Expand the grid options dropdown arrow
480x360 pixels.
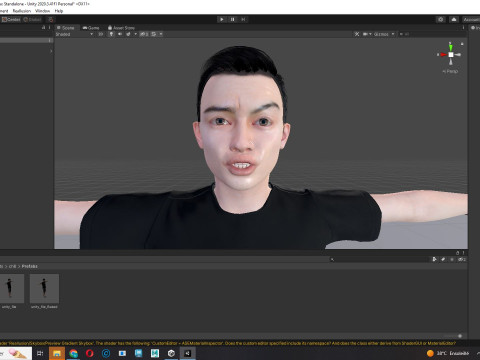click(161, 34)
